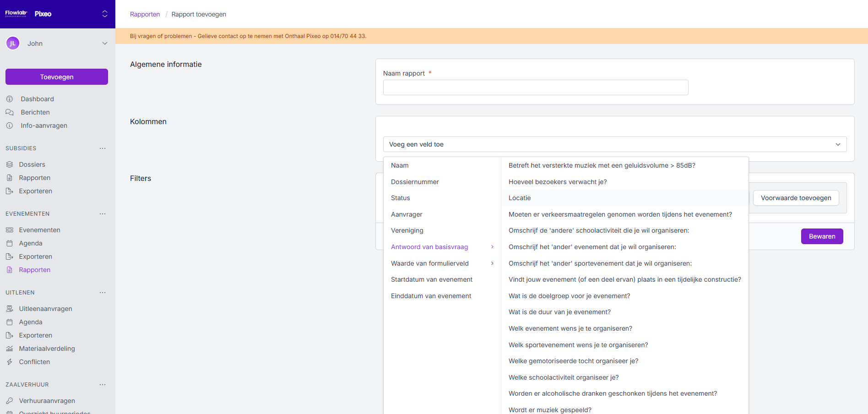Image resolution: width=868 pixels, height=414 pixels.
Task: Click the Berichten chat icon
Action: point(10,112)
